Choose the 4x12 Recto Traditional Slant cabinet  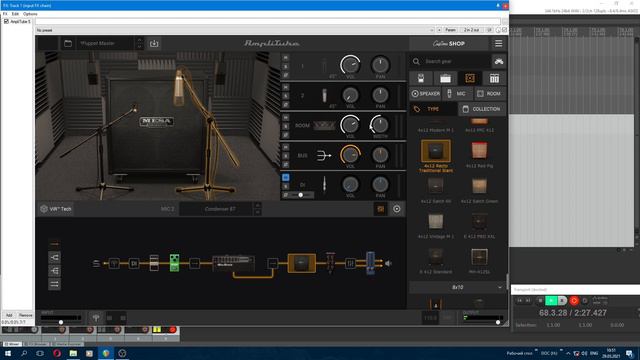436,156
